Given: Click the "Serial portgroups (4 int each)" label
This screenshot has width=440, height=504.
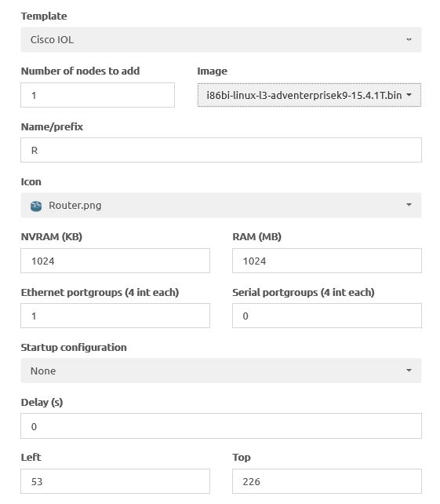Looking at the screenshot, I should point(304,293).
